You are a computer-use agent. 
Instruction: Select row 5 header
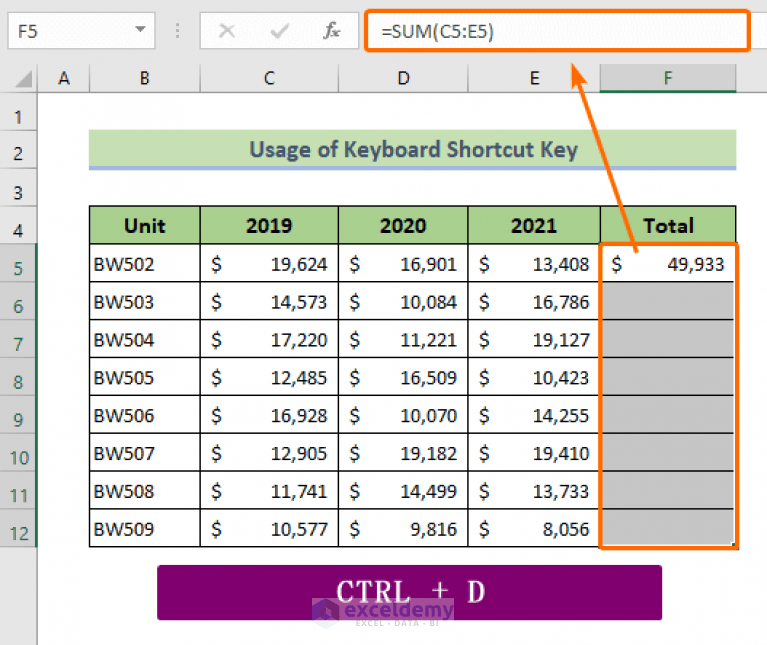[x=19, y=264]
